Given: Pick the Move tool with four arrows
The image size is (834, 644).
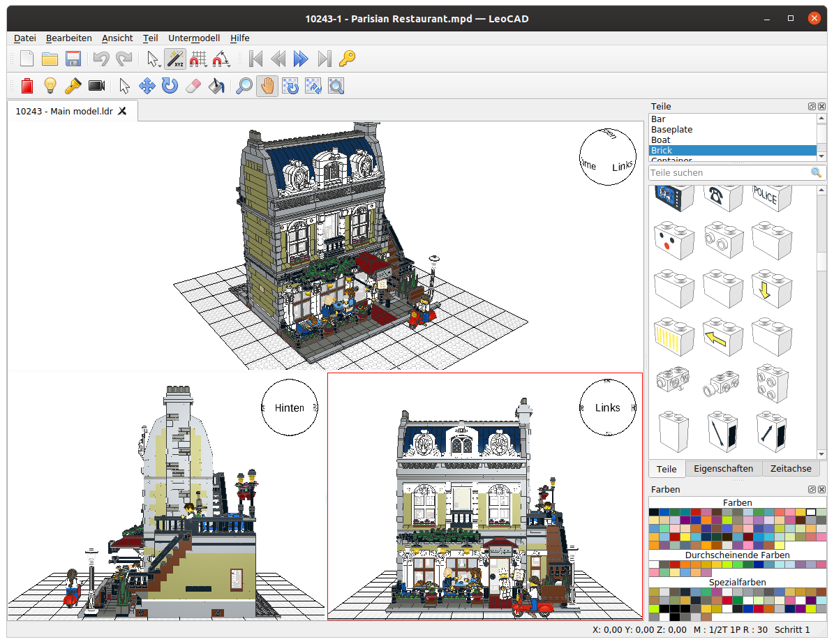Looking at the screenshot, I should (147, 86).
